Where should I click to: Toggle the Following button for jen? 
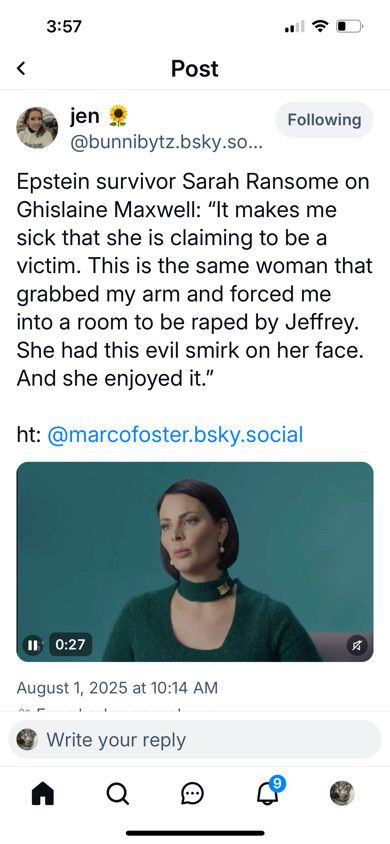point(324,119)
